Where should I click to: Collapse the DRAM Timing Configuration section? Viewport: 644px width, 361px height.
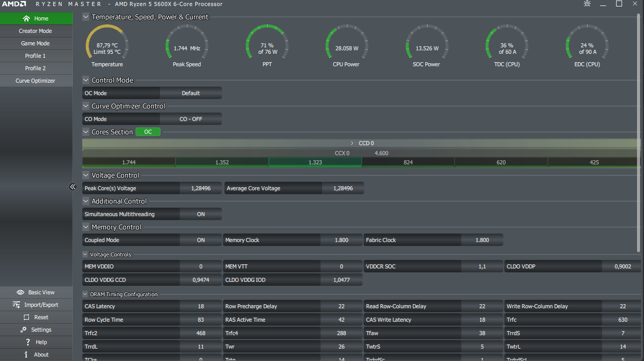(85, 294)
